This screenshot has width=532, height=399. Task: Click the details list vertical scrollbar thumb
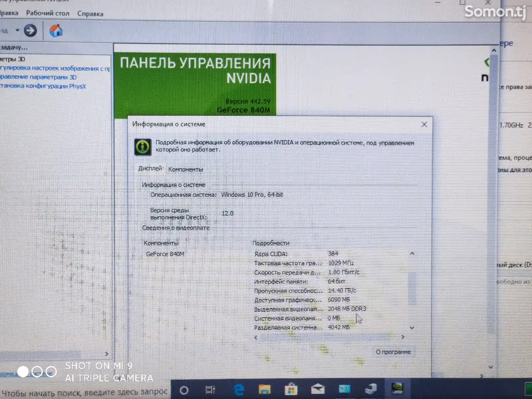tap(412, 289)
